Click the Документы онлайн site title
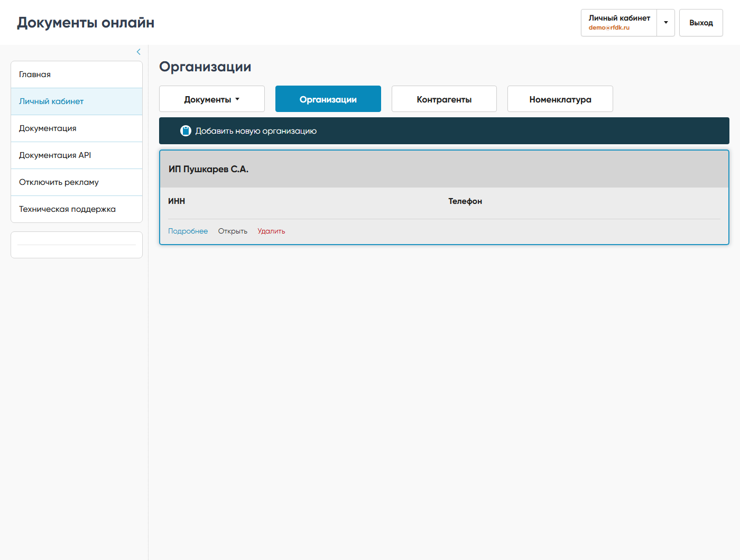 pos(86,23)
